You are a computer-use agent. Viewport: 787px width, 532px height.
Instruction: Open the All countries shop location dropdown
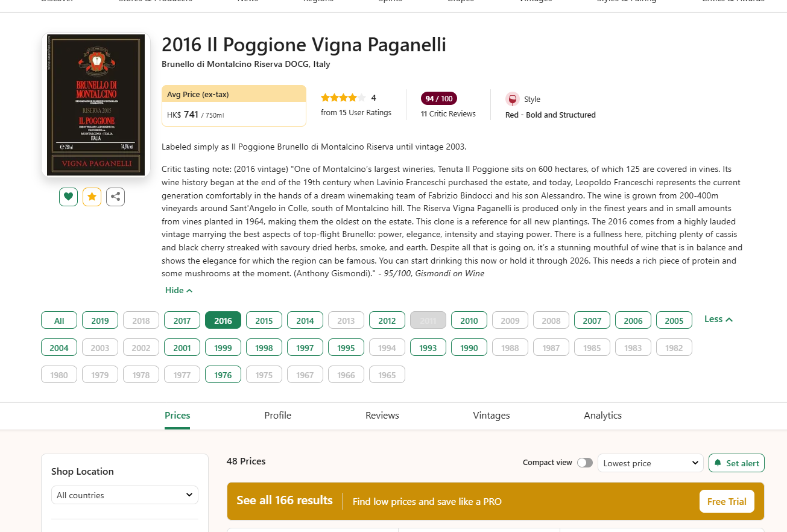pyautogui.click(x=125, y=495)
